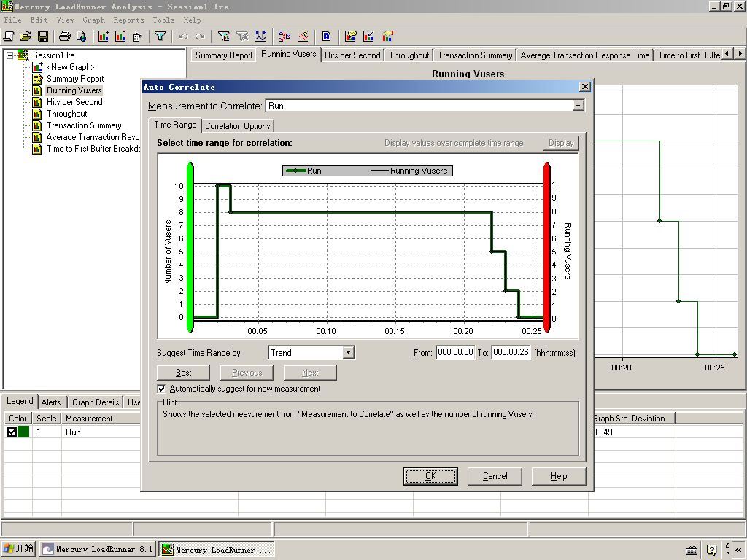Screen dimensions: 747x560
Task: Open the Reports menu
Action: point(128,20)
